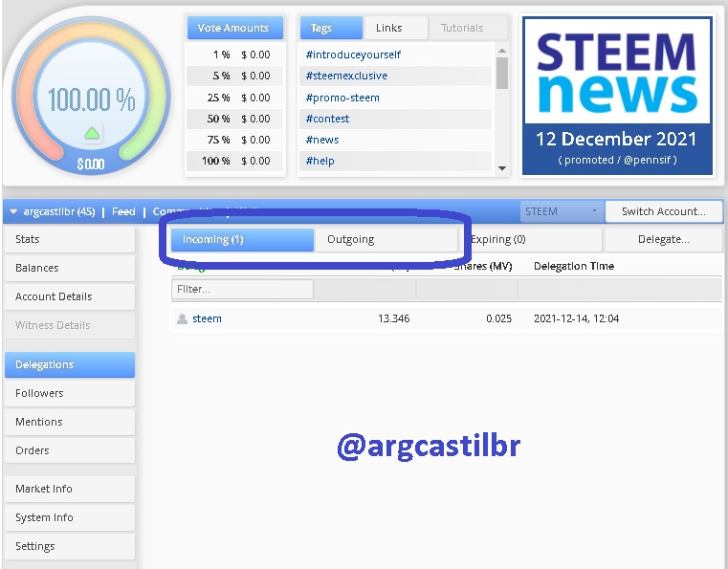This screenshot has height=569, width=728.
Task: Click the tags list scroll down arrow
Action: [502, 168]
